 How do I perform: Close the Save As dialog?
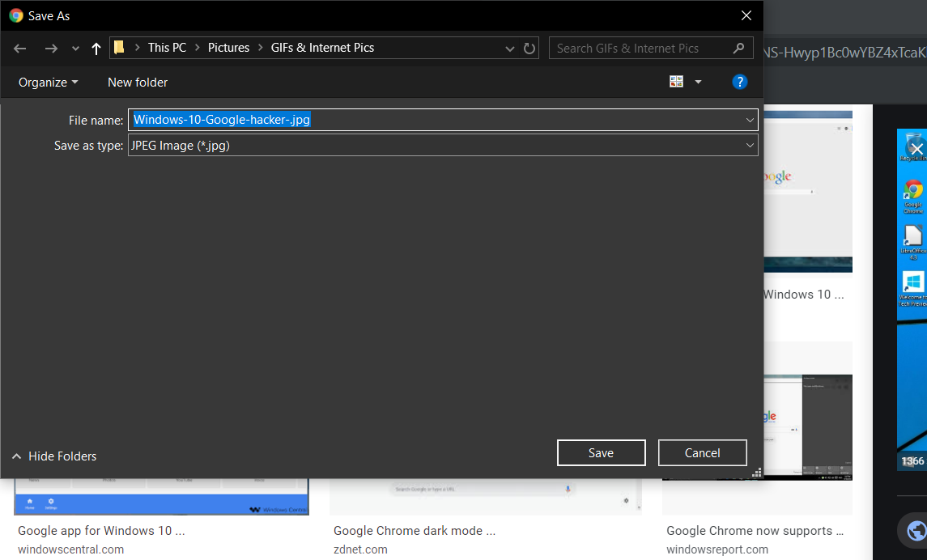tap(746, 16)
